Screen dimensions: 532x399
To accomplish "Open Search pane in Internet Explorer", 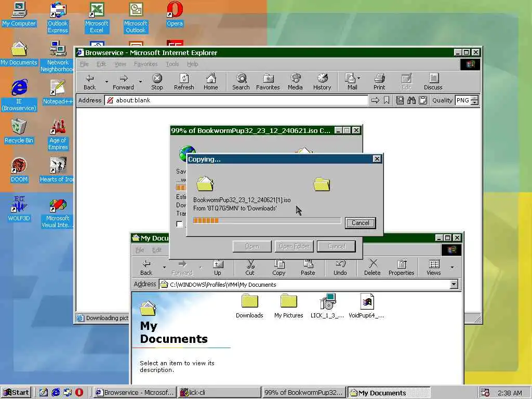I will click(x=241, y=82).
